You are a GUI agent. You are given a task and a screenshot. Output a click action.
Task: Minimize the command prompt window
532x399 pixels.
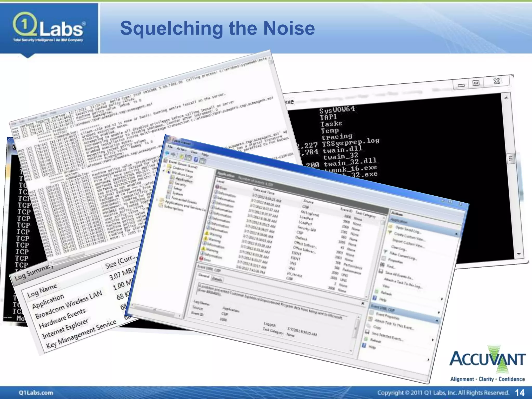click(x=461, y=85)
